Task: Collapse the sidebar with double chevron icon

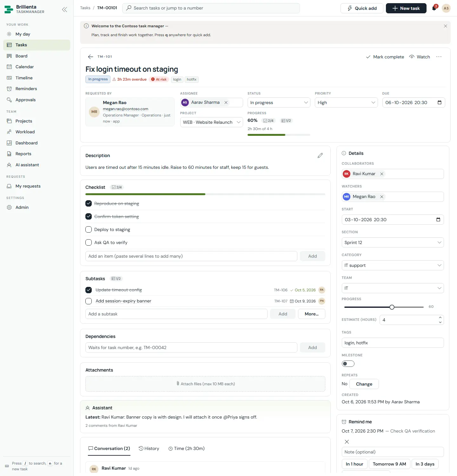Action: pos(64,10)
